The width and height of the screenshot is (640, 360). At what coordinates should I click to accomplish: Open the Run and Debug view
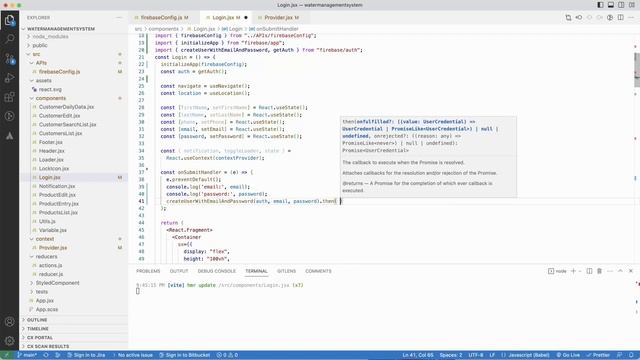(x=9, y=78)
